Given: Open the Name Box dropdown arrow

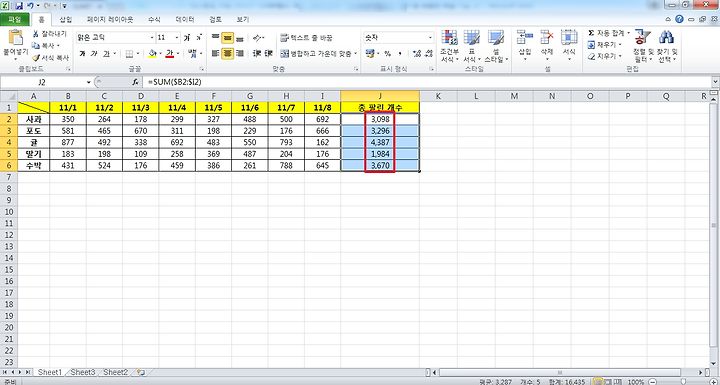Looking at the screenshot, I should (89, 82).
